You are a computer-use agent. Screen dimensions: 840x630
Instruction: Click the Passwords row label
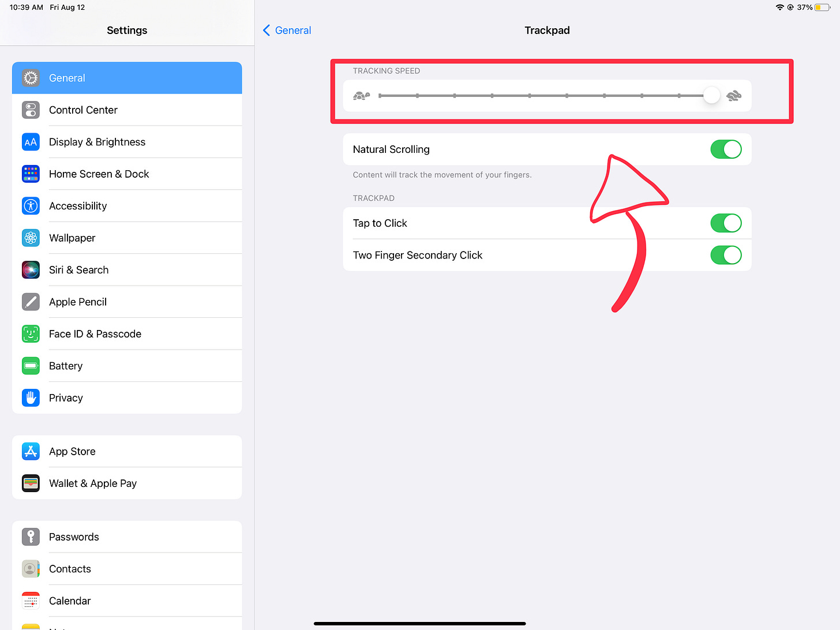click(74, 537)
